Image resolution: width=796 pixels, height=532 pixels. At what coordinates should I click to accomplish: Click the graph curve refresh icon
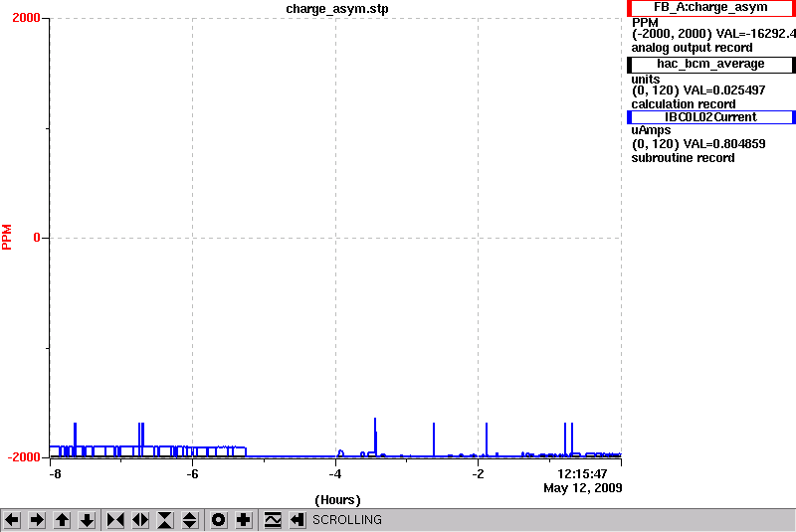[273, 520]
